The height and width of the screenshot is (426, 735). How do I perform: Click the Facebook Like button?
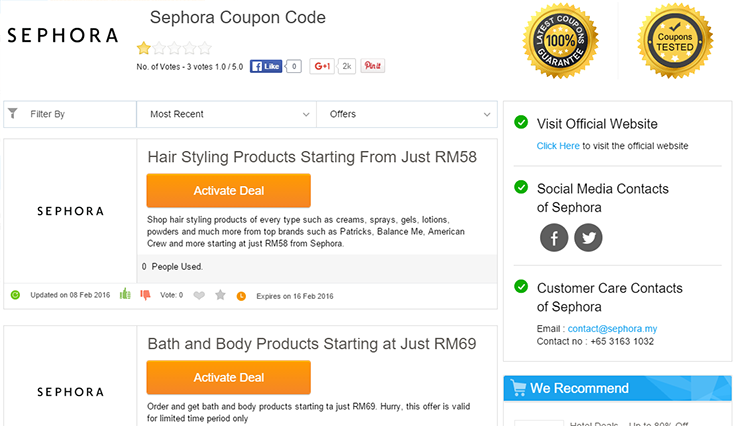tap(266, 66)
